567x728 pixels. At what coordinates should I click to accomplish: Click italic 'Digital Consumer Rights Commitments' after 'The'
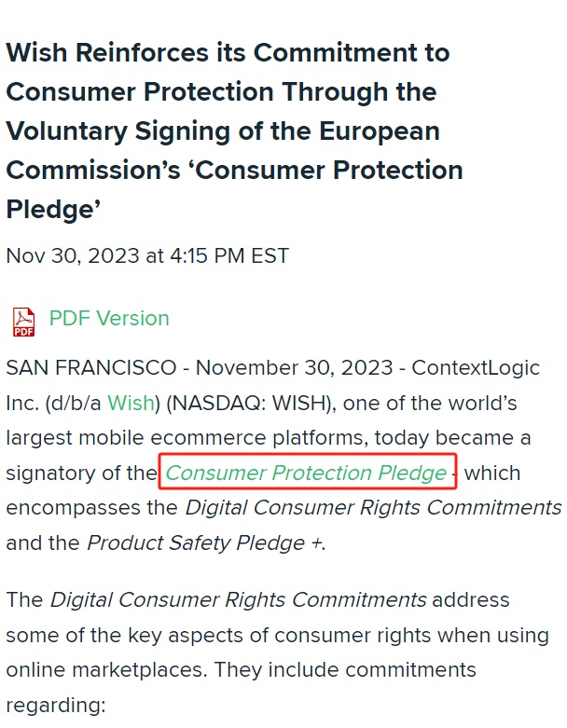(238, 599)
